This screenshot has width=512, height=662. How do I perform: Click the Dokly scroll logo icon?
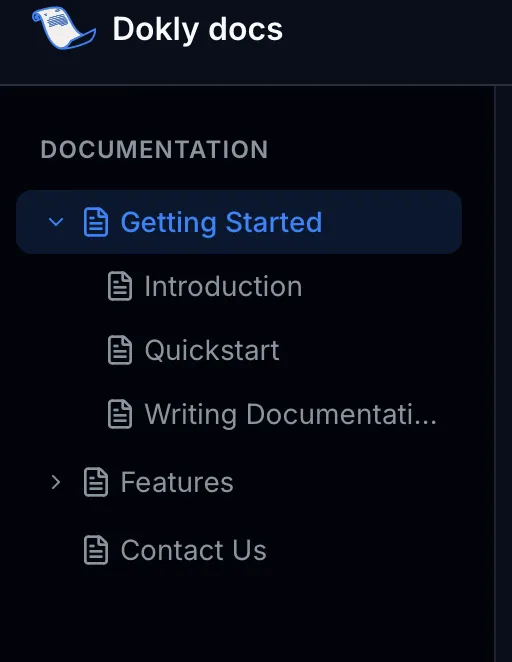[x=64, y=28]
